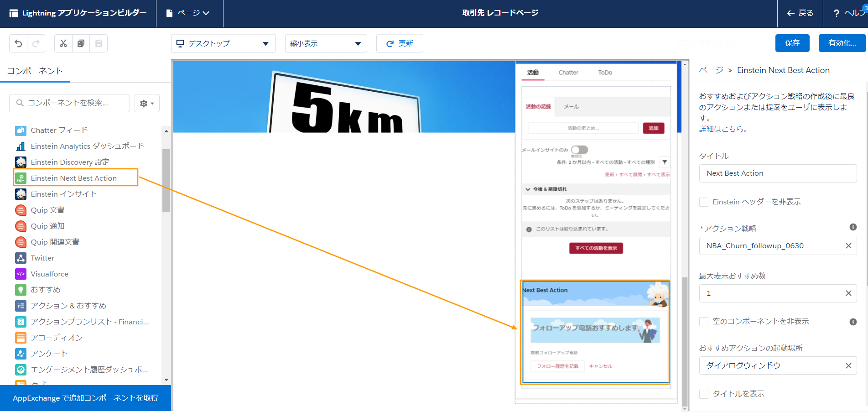Open the 縮小表示 zoom dropdown

tap(326, 43)
